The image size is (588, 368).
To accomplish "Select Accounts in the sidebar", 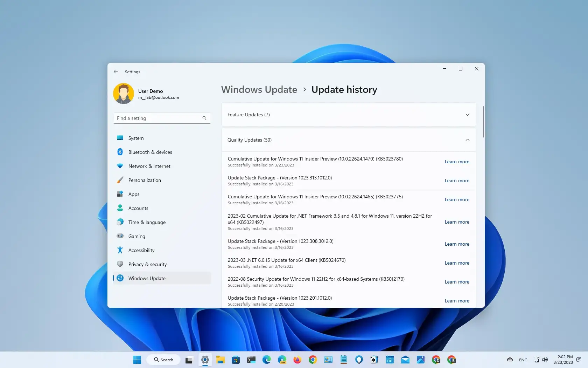I will pyautogui.click(x=162, y=208).
